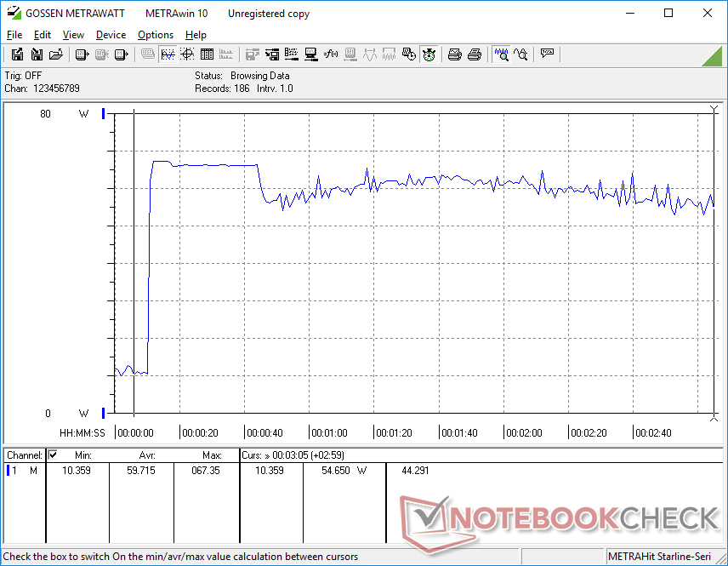Click the blue marker at 0 W
Image resolution: width=728 pixels, height=566 pixels.
(x=104, y=413)
